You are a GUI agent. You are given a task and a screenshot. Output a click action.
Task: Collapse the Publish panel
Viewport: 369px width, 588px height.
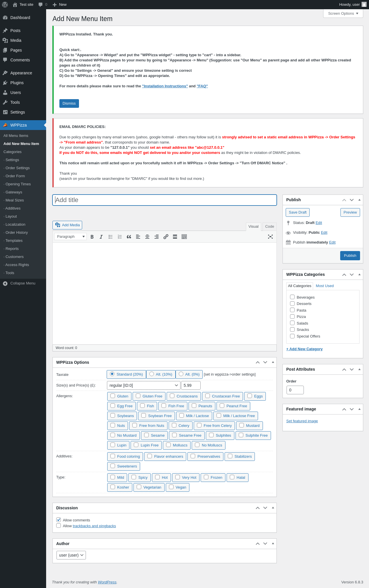tap(359, 200)
